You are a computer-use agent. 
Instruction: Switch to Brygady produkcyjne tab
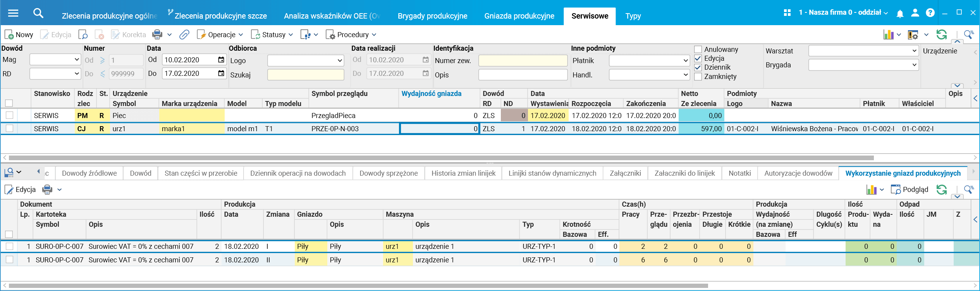[432, 16]
